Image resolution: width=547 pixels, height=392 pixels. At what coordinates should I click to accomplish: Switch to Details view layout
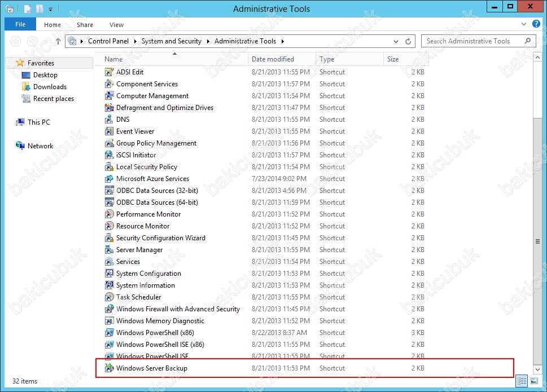coord(522,381)
